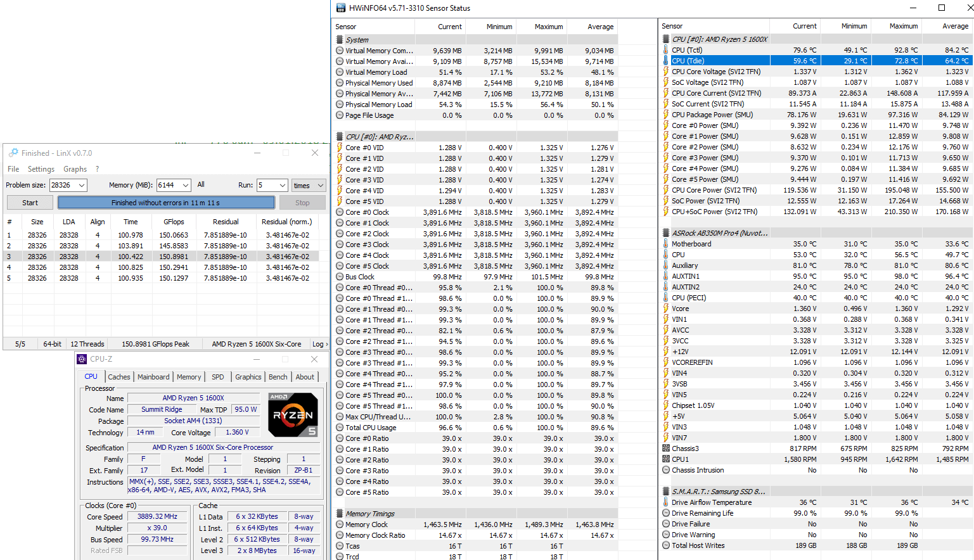Click the LinX 'Finished without errors' progress bar
Image resolution: width=974 pixels, height=560 pixels.
click(166, 203)
